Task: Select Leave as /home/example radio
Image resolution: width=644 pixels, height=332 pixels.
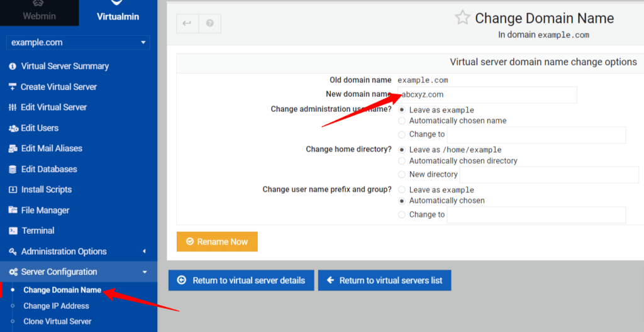Action: 402,150
